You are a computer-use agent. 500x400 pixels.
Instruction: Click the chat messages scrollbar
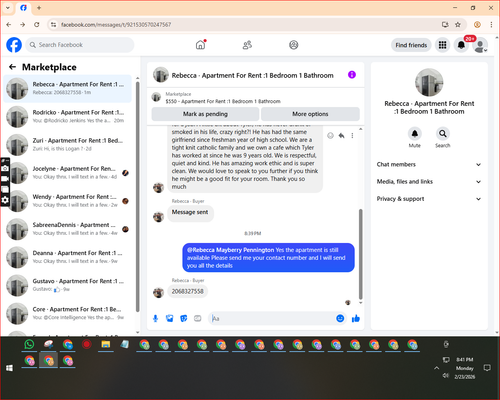point(360,254)
